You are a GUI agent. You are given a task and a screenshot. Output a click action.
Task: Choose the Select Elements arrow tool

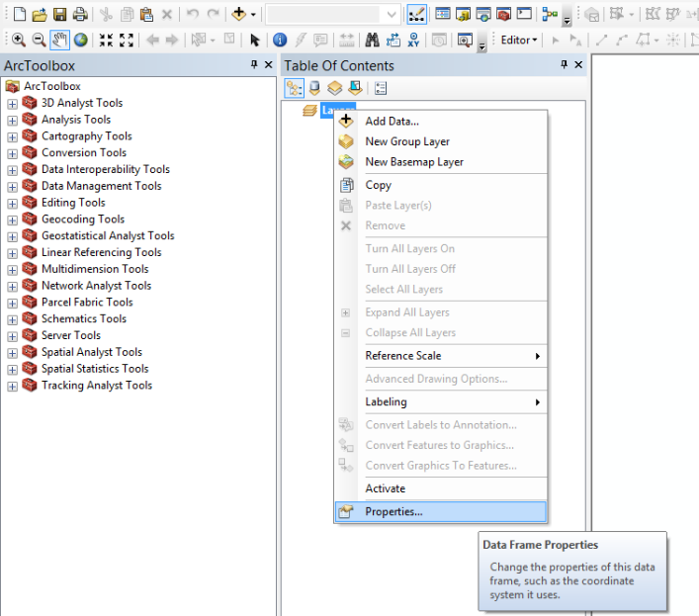pos(254,41)
